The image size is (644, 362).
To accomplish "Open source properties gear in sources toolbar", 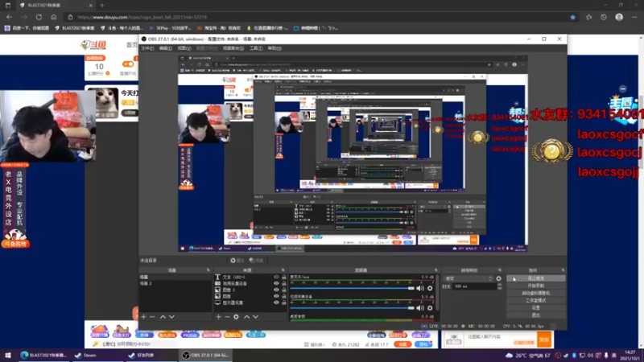I will coord(236,317).
